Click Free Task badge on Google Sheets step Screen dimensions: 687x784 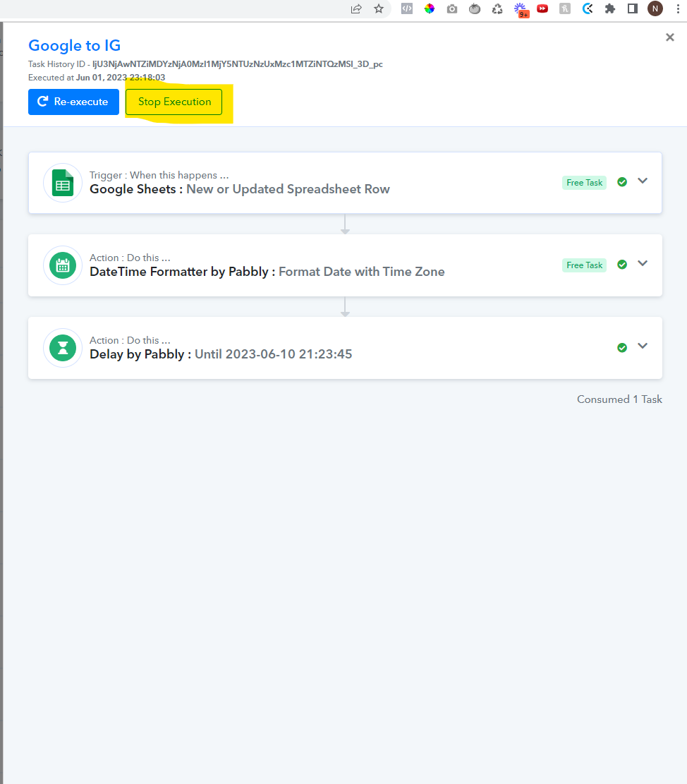coord(585,183)
